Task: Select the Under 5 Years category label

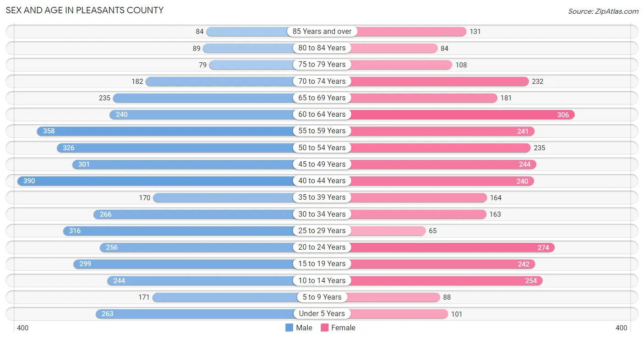Action: coord(322,314)
